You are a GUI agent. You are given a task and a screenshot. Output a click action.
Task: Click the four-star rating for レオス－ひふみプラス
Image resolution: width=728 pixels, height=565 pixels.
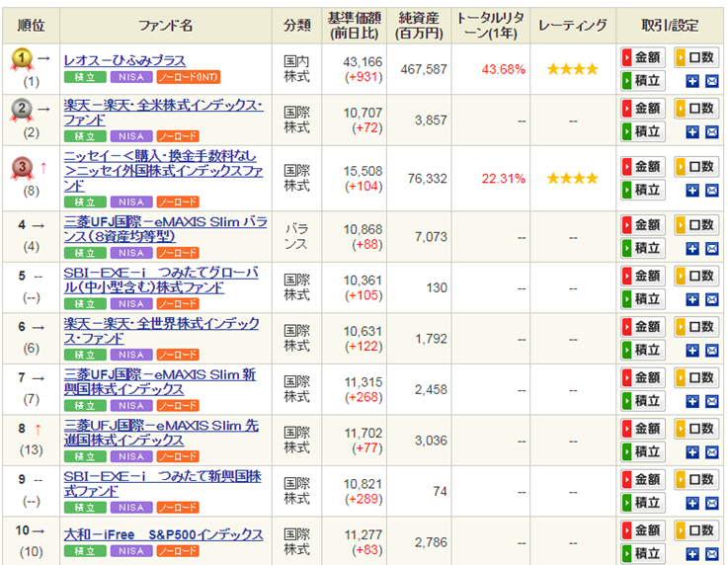pyautogui.click(x=573, y=69)
